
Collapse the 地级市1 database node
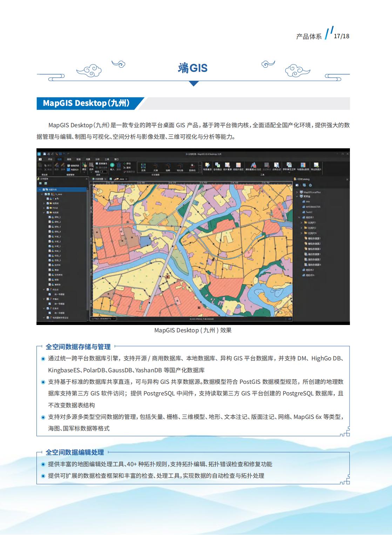tap(299, 217)
